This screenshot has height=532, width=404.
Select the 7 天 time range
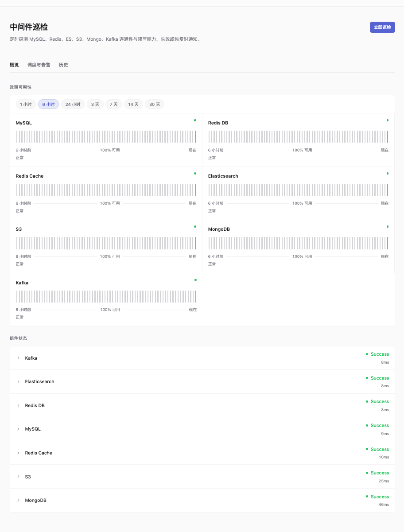point(114,105)
